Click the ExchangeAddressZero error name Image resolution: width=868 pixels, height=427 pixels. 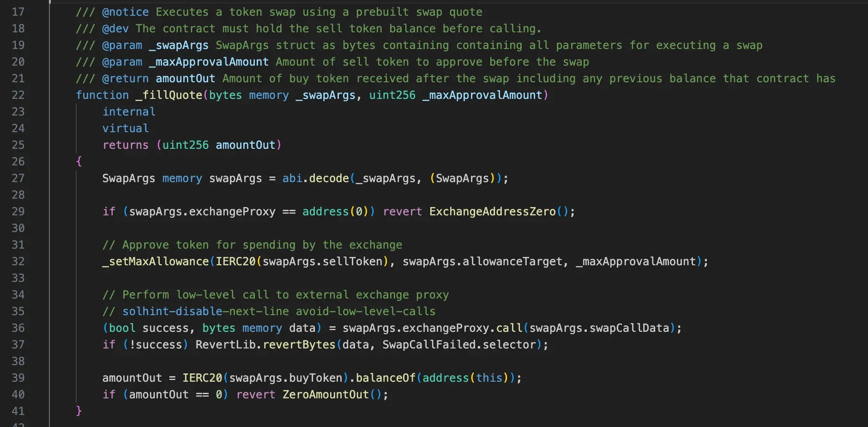point(492,212)
